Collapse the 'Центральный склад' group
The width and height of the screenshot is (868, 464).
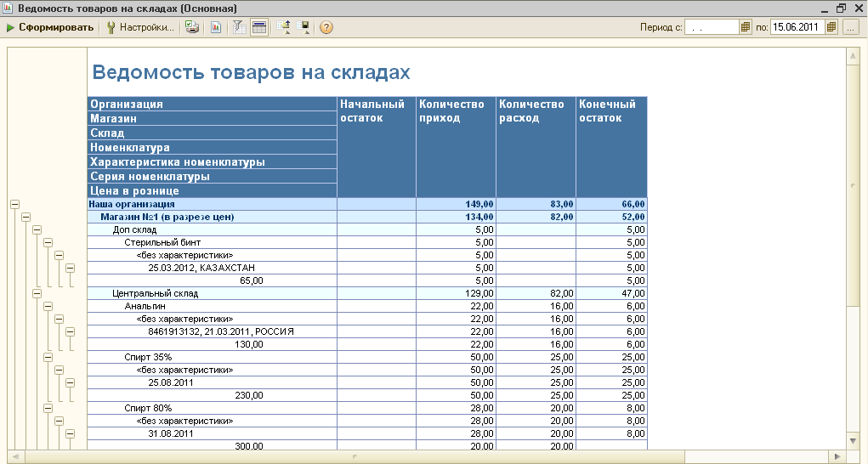click(x=37, y=293)
